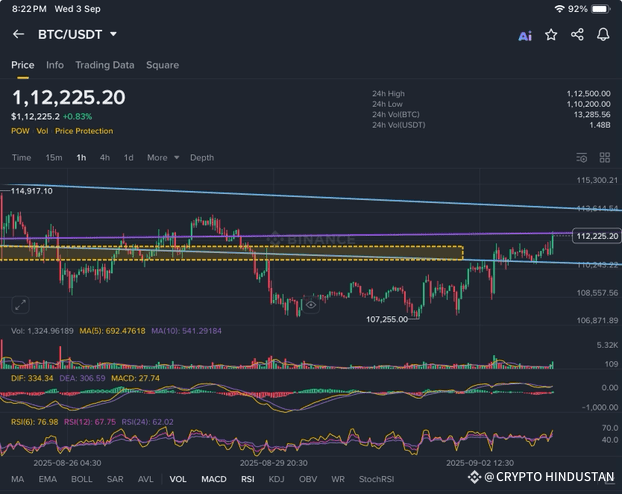Toggle the MA indicator
This screenshot has height=494, width=622.
pyautogui.click(x=17, y=479)
